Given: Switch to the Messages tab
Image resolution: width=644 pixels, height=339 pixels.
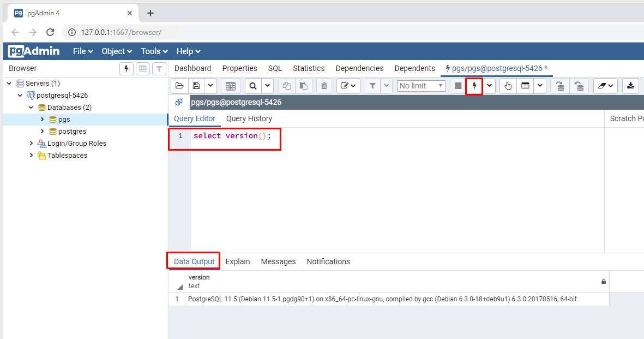Looking at the screenshot, I should pos(278,261).
